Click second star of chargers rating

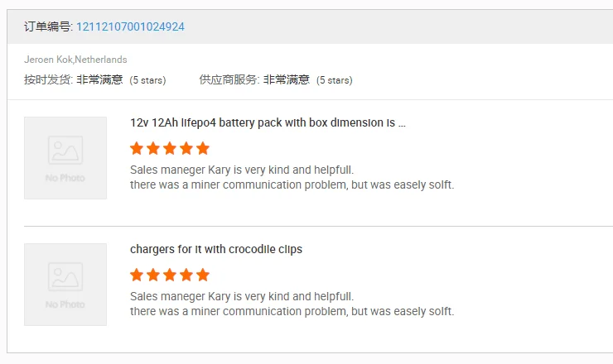[153, 275]
